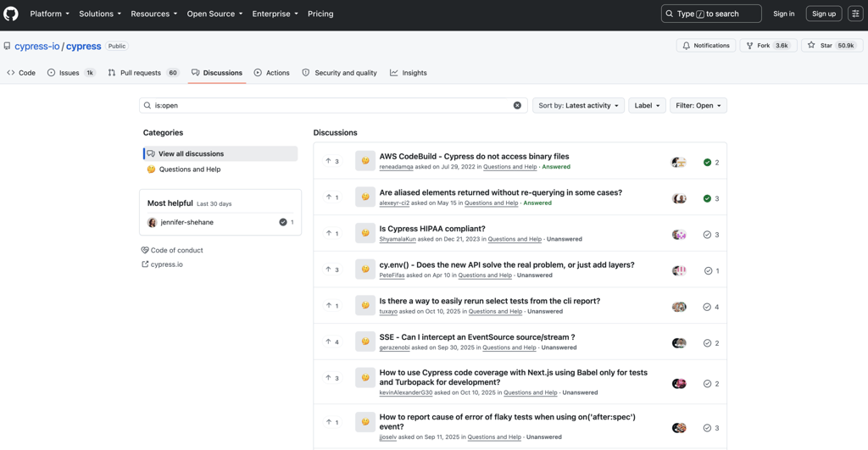
Task: Switch to the Issues tab
Action: (71, 73)
